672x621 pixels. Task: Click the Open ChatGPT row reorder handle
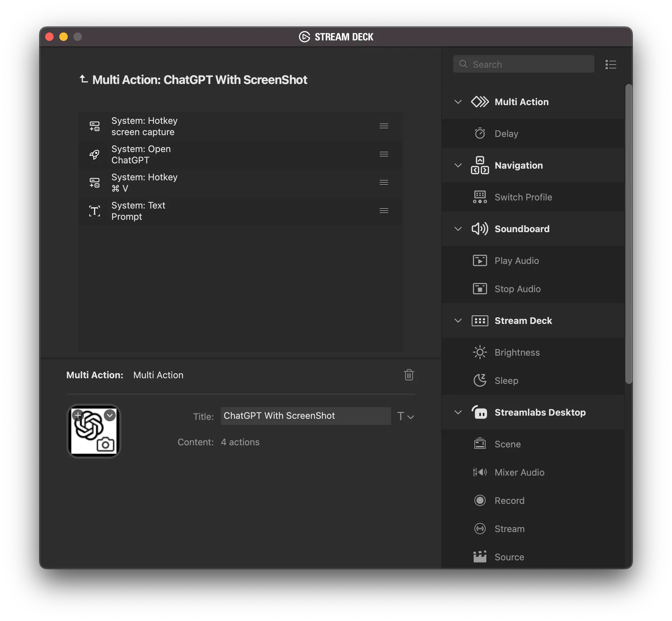point(384,154)
